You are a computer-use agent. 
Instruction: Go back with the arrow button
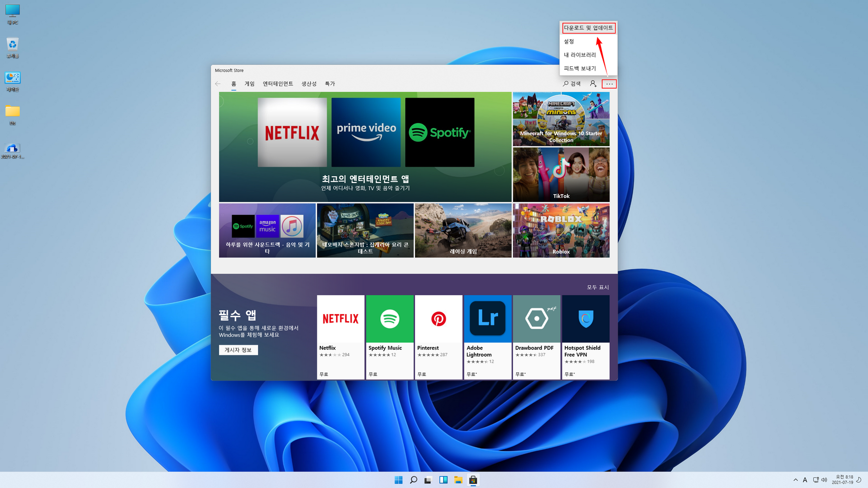218,84
